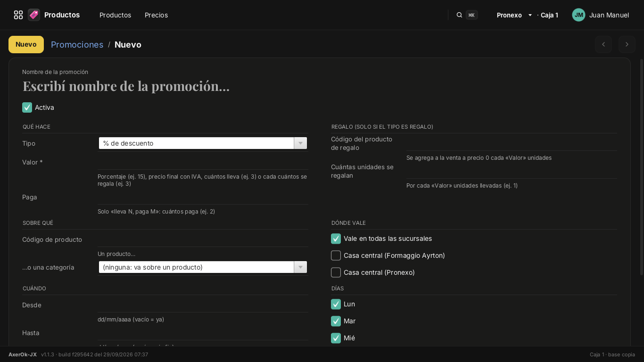Viewport: 644px width, 362px height.
Task: Go to next record arrow
Action: tap(627, 44)
